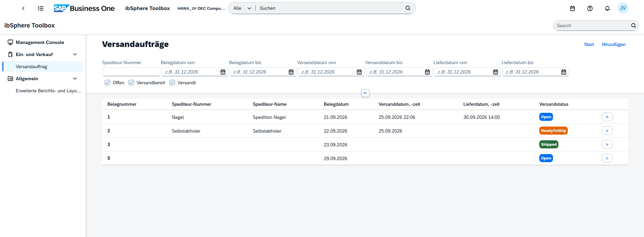
Task: Click the orange ReadyToShip status badge
Action: pos(553,131)
